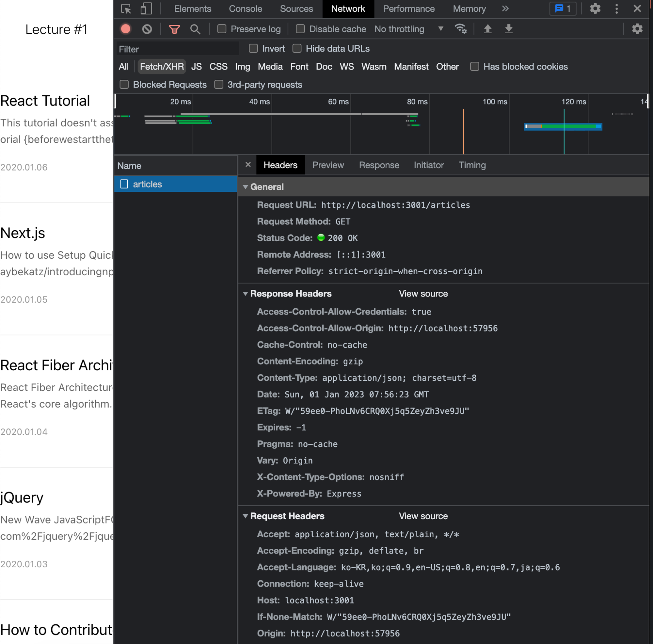Export HAR file with download arrow
The height and width of the screenshot is (644, 653).
coord(509,29)
